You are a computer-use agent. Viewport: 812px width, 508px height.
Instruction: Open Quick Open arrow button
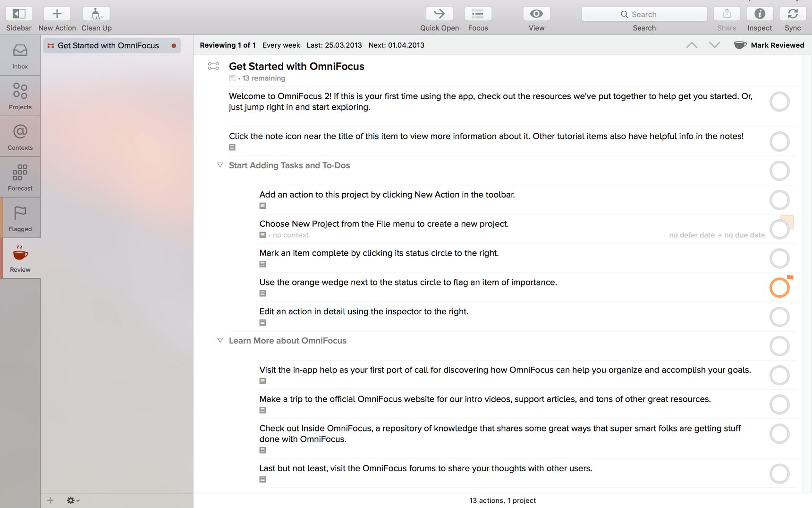point(440,14)
